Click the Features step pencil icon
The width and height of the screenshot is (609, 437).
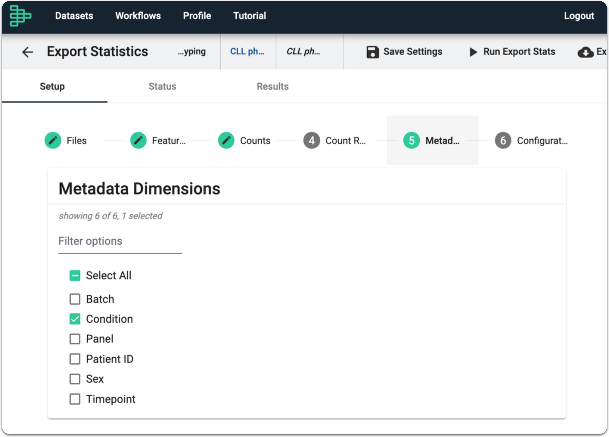tap(138, 140)
